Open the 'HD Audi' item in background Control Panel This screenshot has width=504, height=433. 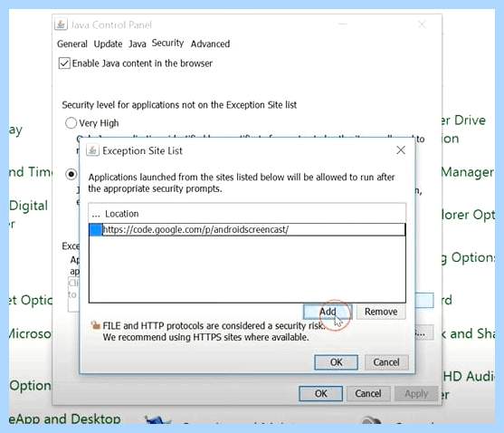pos(469,376)
